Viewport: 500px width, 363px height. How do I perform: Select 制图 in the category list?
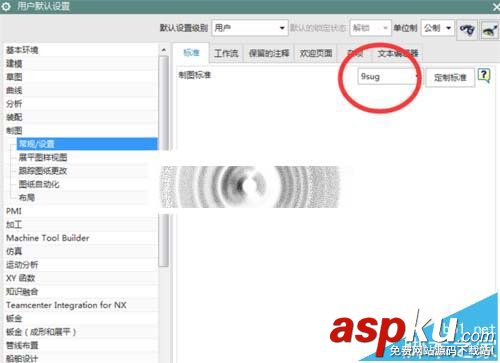[x=81, y=131]
